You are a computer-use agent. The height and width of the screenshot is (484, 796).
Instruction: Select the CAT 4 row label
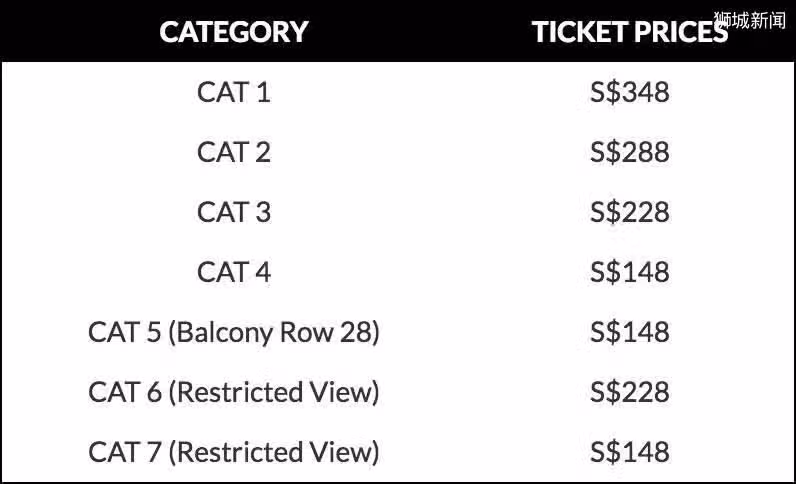point(234,272)
